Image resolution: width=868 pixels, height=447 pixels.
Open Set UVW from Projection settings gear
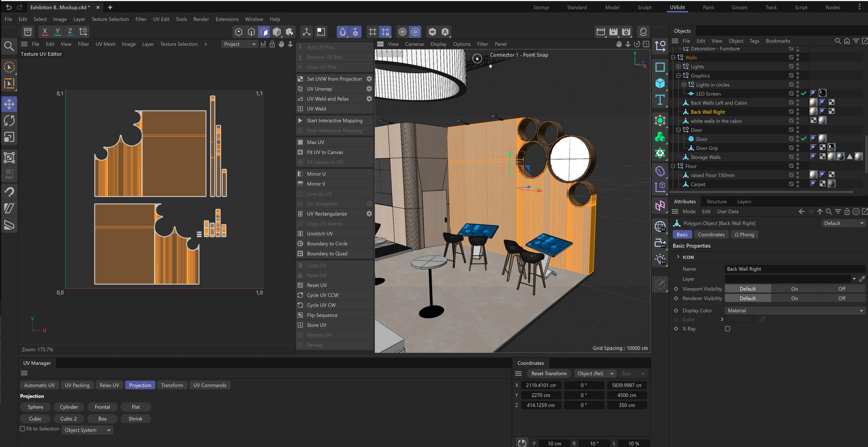[x=369, y=79]
